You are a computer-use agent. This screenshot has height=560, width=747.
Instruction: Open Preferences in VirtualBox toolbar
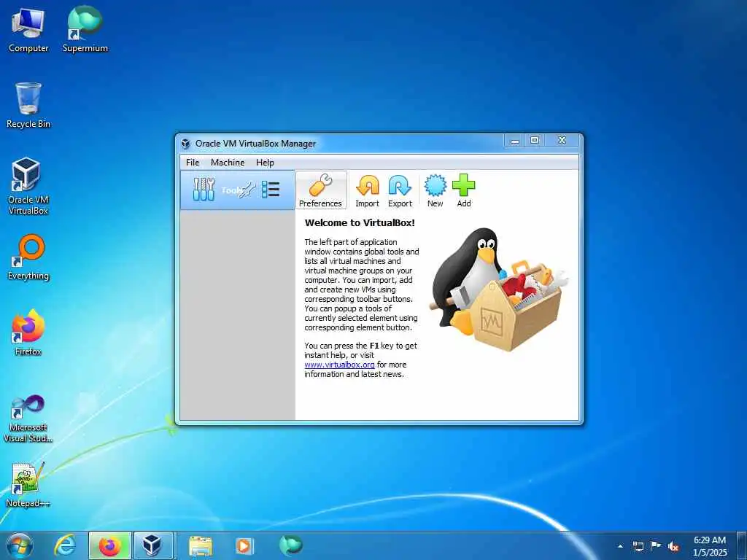[x=321, y=190]
